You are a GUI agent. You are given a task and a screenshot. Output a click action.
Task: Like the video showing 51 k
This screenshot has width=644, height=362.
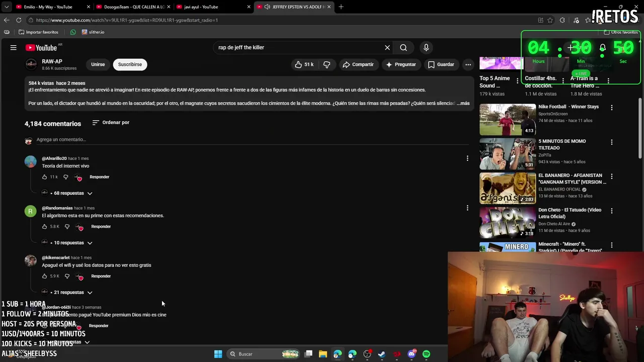tap(304, 64)
